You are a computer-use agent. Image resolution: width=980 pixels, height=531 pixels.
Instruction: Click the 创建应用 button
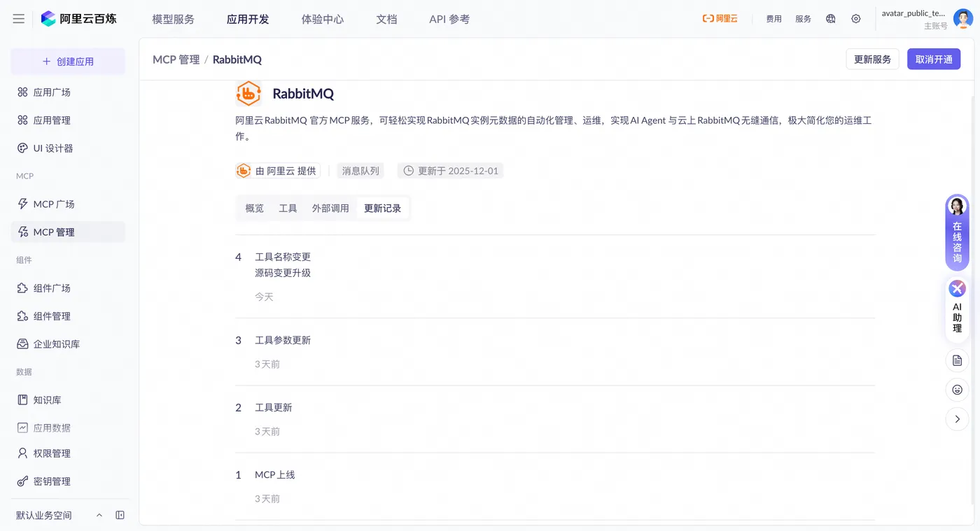coord(68,62)
